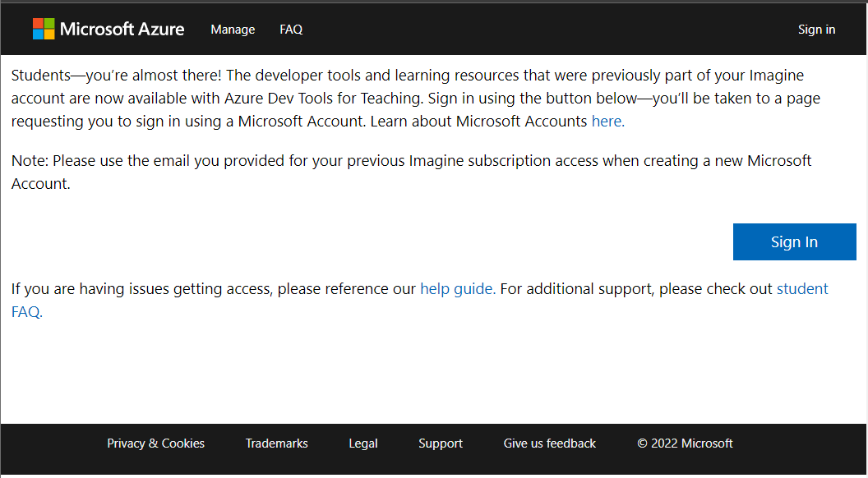This screenshot has width=868, height=478.
Task: Click the © 2022 Microsoft copyright text
Action: tap(685, 444)
